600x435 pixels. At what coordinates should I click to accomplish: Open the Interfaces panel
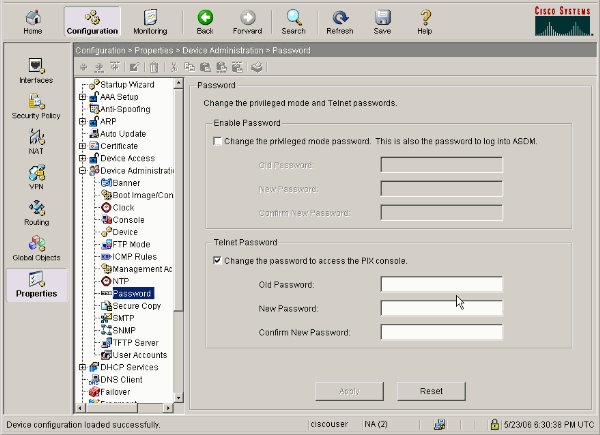36,71
